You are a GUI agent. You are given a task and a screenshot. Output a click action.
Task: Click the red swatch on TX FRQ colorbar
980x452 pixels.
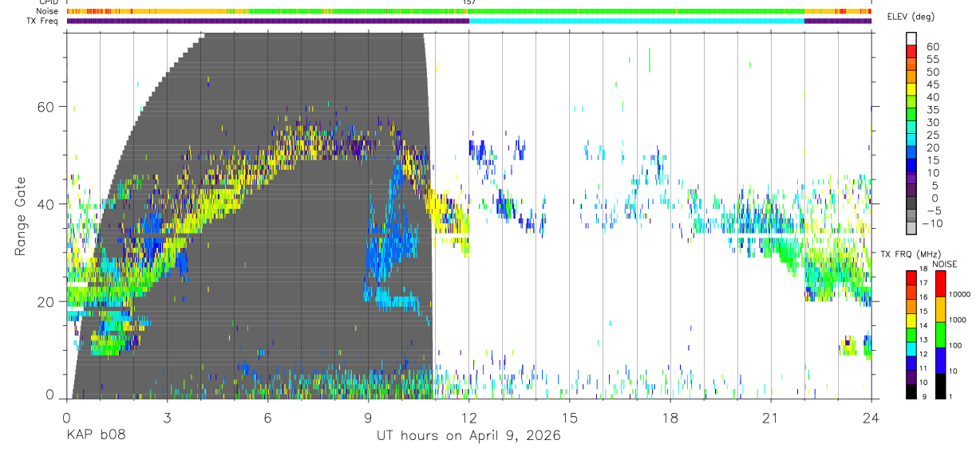(x=911, y=277)
